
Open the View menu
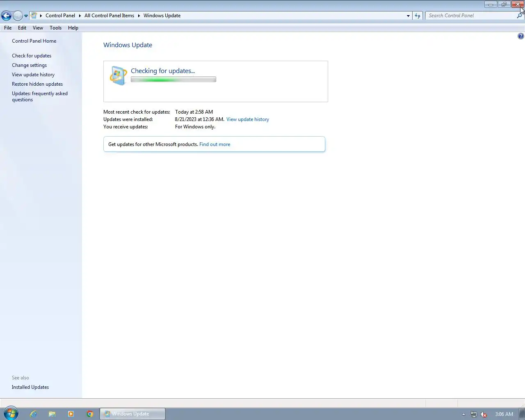pos(38,28)
